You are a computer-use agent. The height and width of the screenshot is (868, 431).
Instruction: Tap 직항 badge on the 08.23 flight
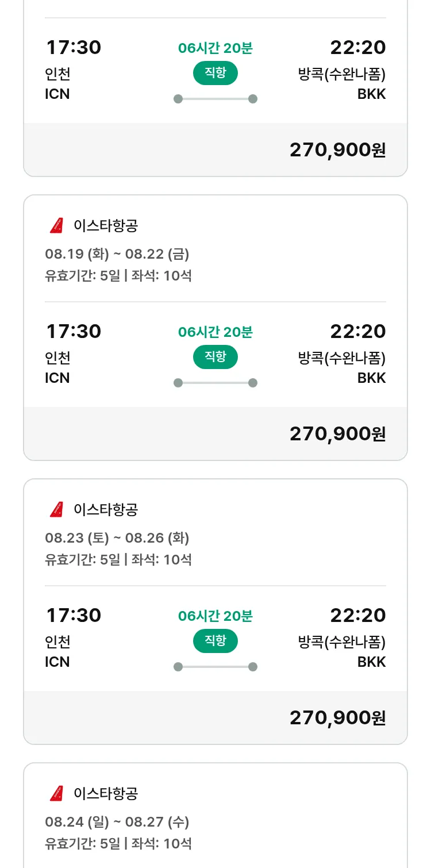tap(215, 641)
